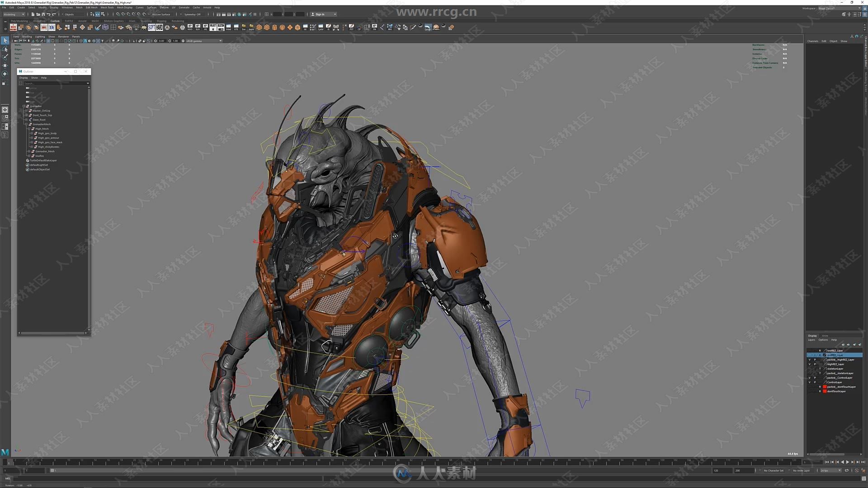Expand High_geo_body in the Outliner
Screen dimensions: 868x488
click(x=32, y=133)
